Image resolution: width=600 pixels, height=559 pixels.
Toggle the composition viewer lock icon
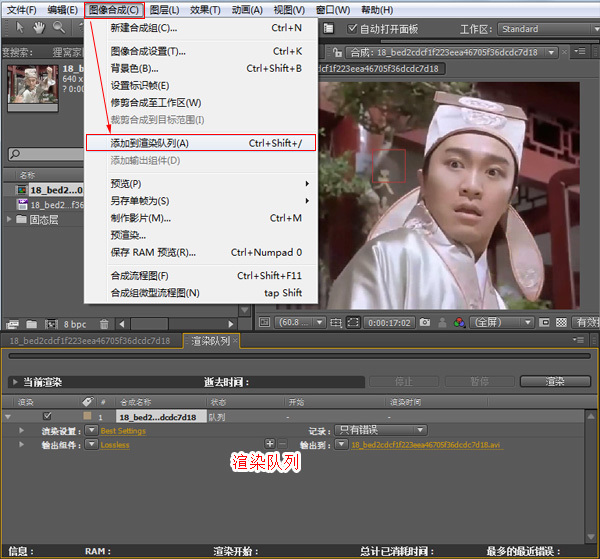[337, 52]
